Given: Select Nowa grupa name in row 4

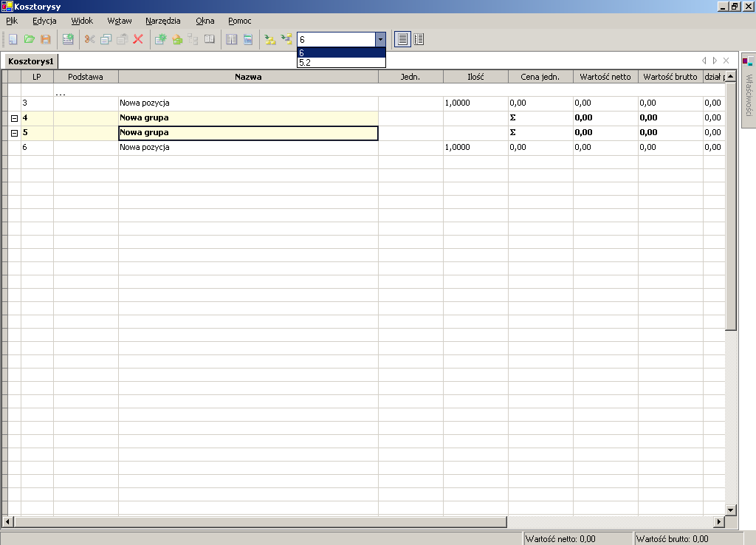Looking at the screenshot, I should tap(144, 117).
